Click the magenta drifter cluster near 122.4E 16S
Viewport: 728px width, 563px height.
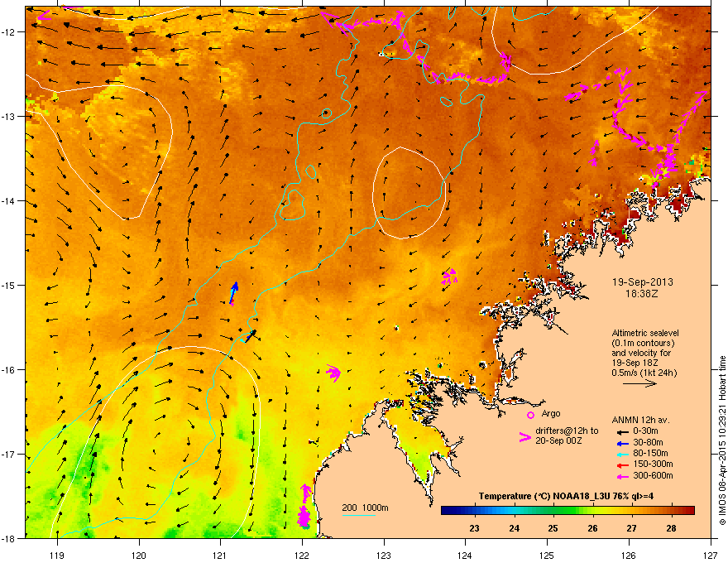(x=333, y=373)
